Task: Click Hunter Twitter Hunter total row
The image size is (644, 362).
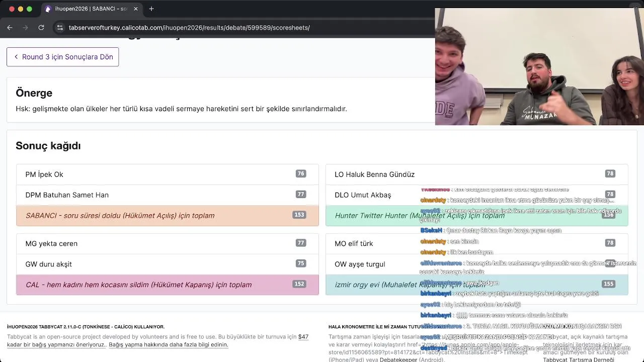Action: [477, 216]
